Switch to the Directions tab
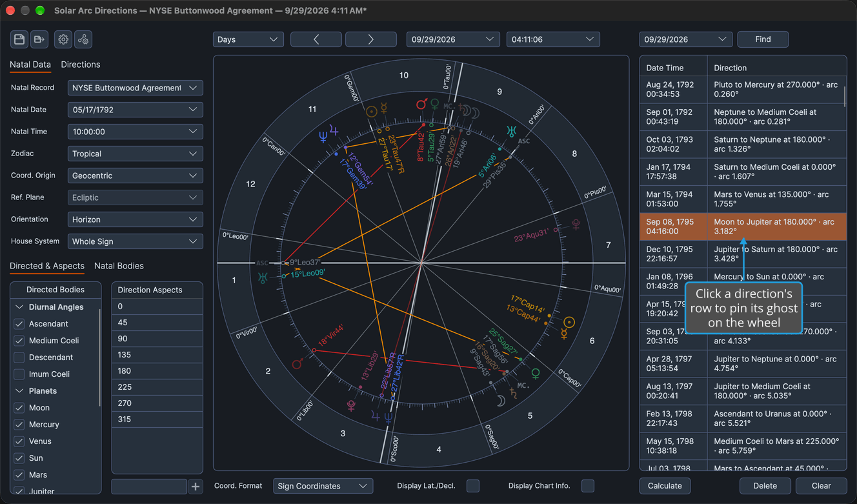The width and height of the screenshot is (857, 504). [x=81, y=65]
